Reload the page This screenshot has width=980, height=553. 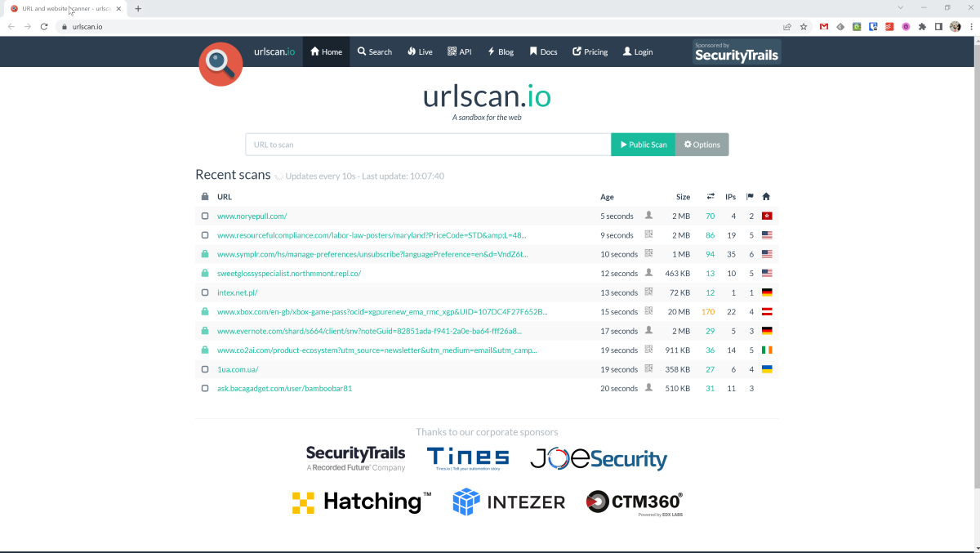point(44,26)
